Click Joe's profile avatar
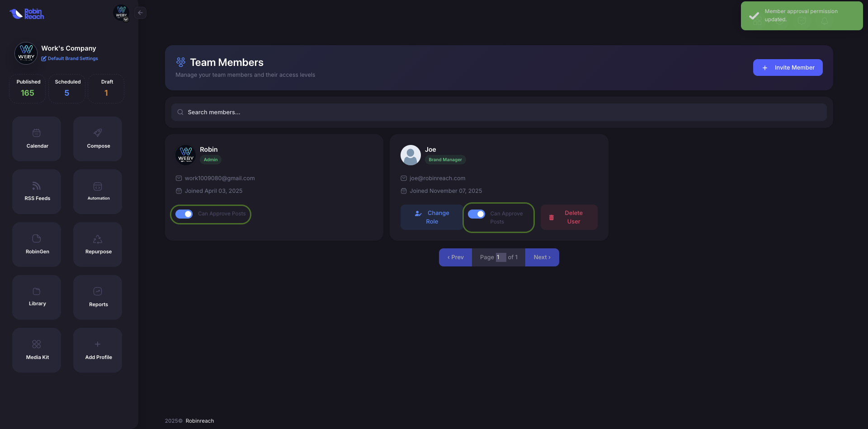This screenshot has height=429, width=868. pos(410,155)
